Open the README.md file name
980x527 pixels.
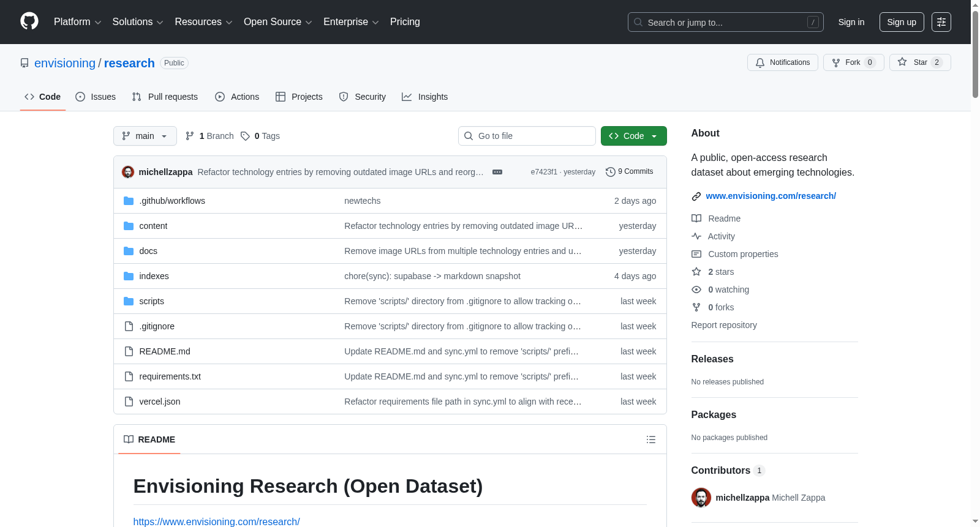[x=165, y=351]
